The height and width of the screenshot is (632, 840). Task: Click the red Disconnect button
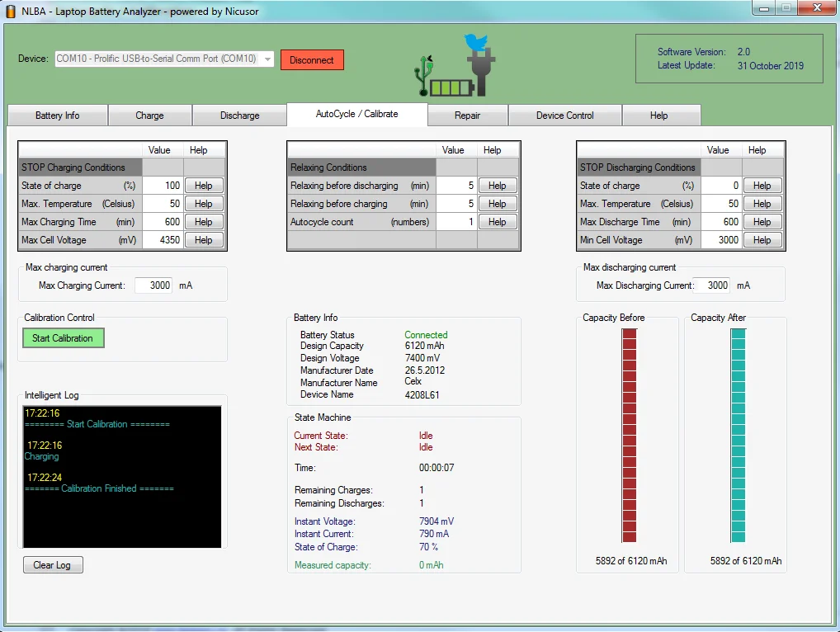[x=312, y=60]
